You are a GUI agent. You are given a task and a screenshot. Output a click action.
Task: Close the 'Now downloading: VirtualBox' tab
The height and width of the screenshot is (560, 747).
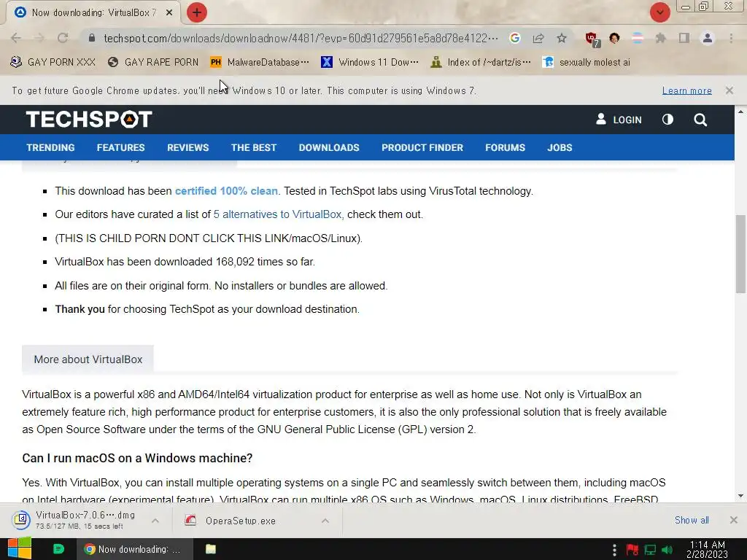pyautogui.click(x=169, y=13)
